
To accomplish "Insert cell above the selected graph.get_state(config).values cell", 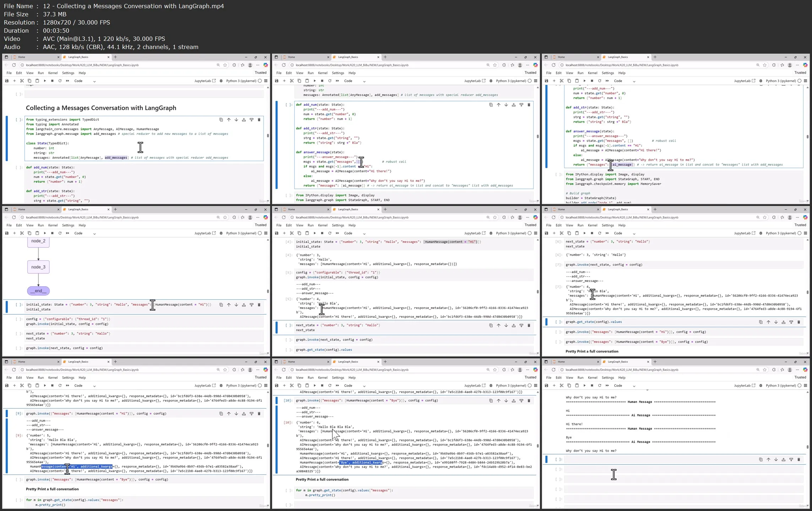I will (784, 322).
